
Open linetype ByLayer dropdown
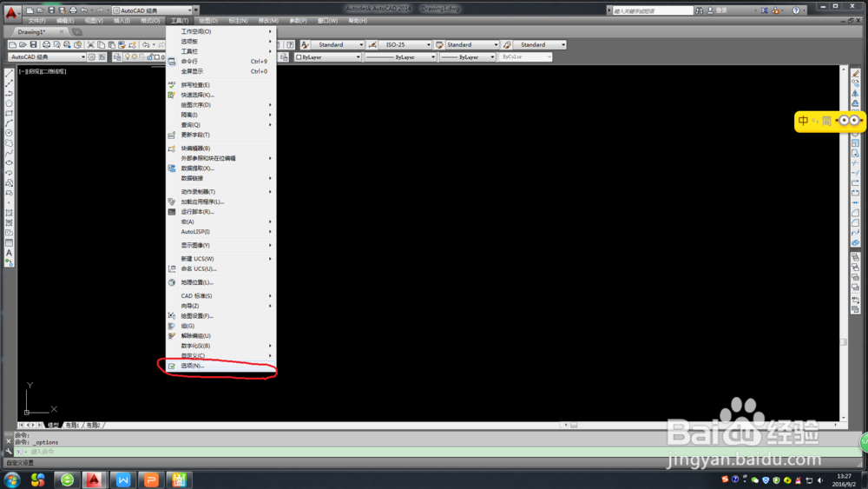point(401,57)
